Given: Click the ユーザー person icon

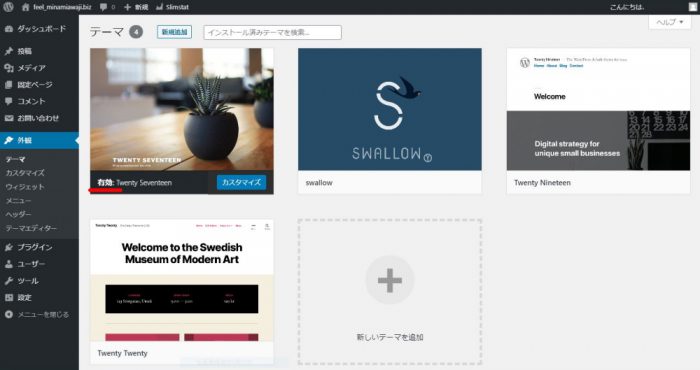Looking at the screenshot, I should tap(8, 264).
